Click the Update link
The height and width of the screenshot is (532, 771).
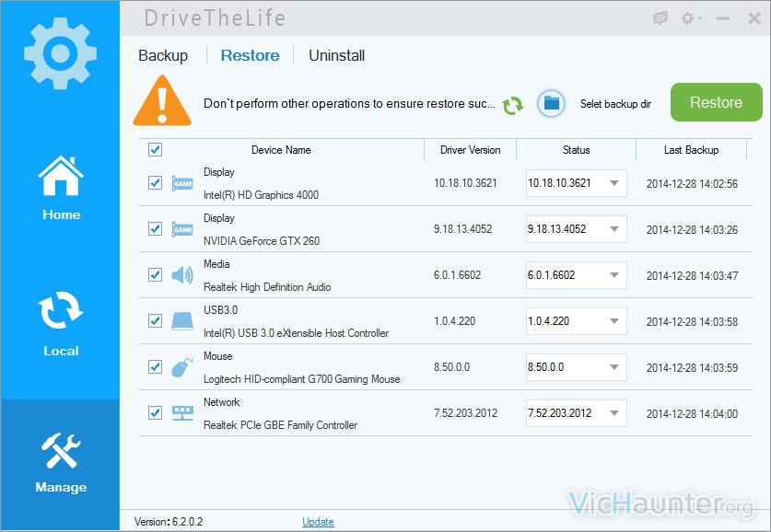pyautogui.click(x=318, y=522)
